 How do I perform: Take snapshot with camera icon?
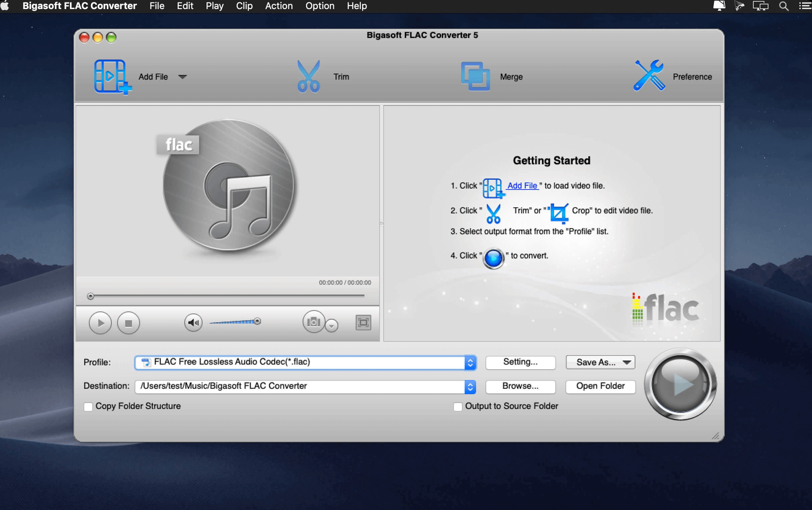[313, 322]
